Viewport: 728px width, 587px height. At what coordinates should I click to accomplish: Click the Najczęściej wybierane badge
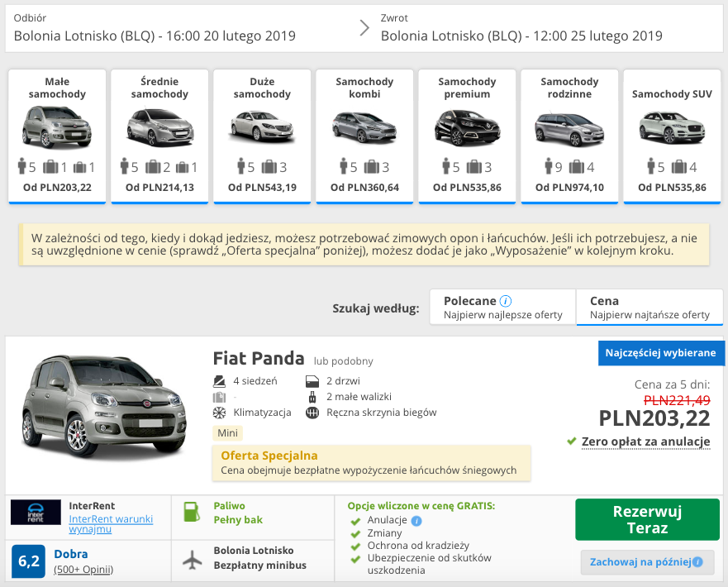tap(661, 353)
